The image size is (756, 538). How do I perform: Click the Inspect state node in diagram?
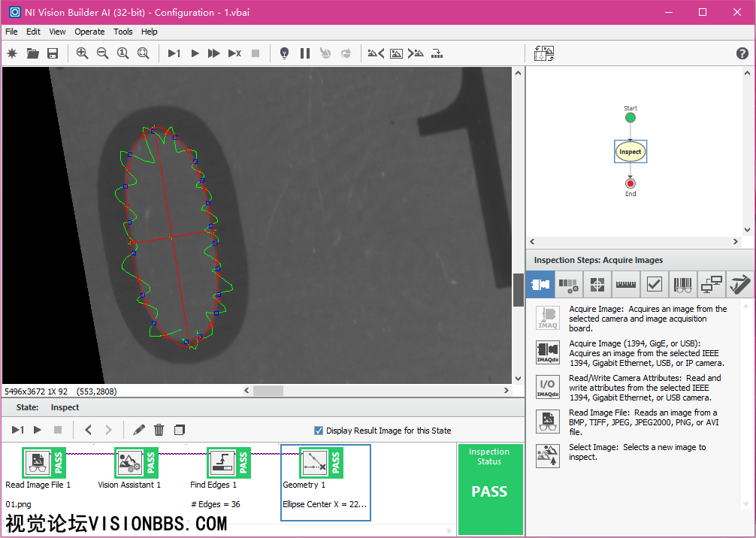630,152
